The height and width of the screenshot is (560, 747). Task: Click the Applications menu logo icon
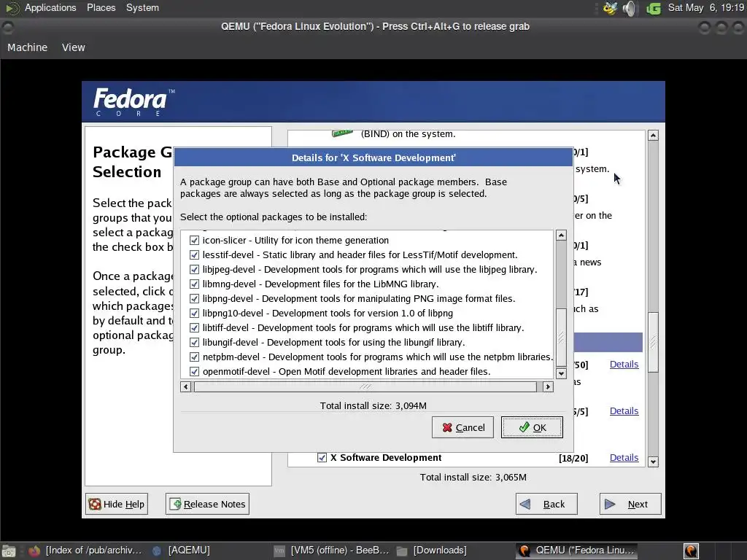pyautogui.click(x=12, y=8)
